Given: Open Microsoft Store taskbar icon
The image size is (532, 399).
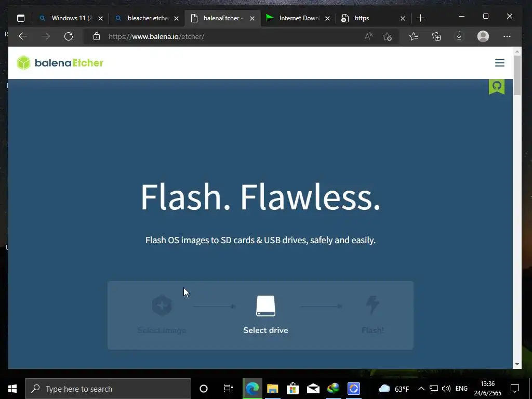Looking at the screenshot, I should (292, 389).
